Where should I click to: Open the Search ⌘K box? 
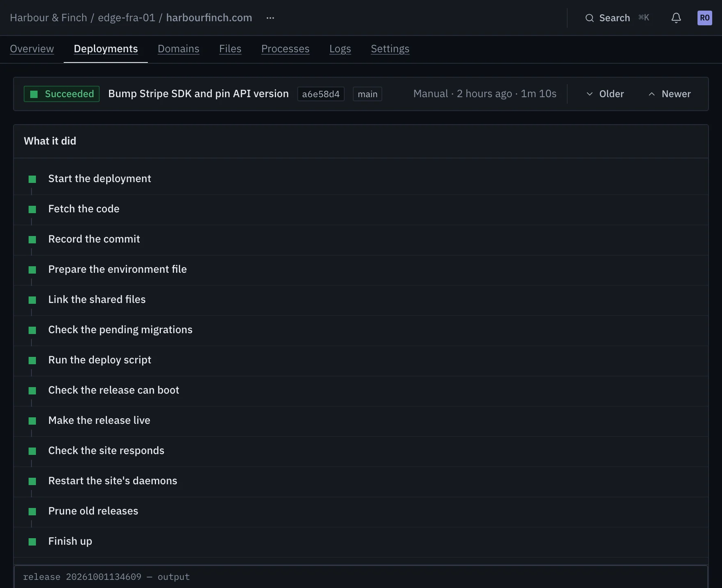pos(617,18)
